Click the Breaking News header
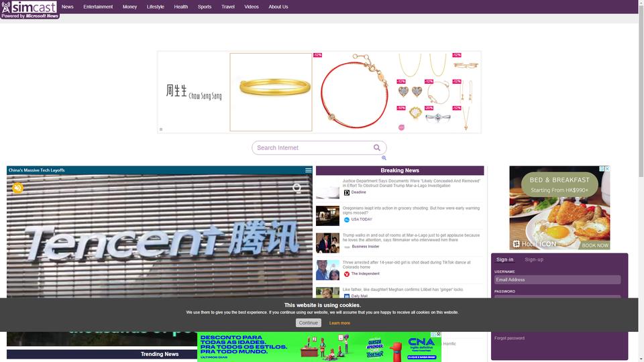The width and height of the screenshot is (644, 362). point(400,170)
